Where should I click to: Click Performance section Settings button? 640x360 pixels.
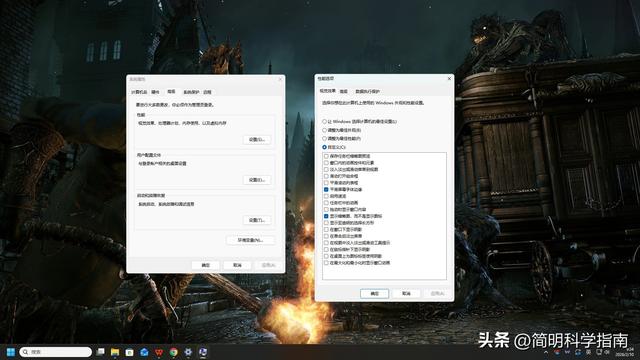pyautogui.click(x=257, y=140)
